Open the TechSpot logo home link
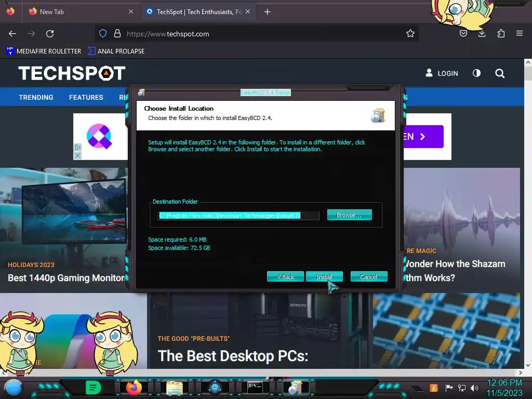This screenshot has width=532, height=399. click(x=72, y=73)
